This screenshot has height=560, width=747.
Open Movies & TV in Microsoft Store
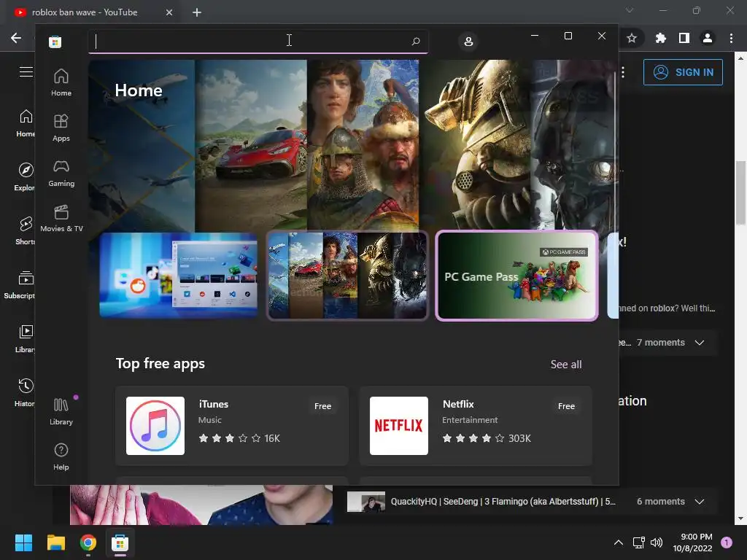pos(61,218)
